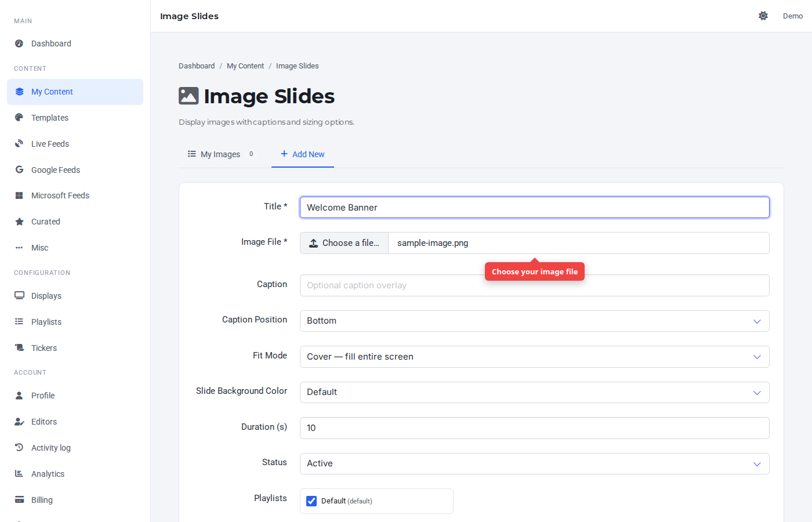
Task: Focus the Title input field
Action: (x=534, y=208)
